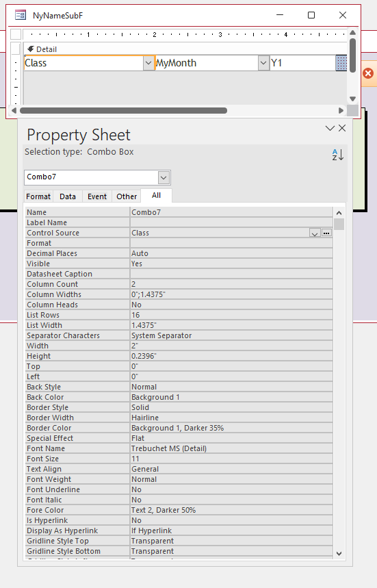Click the MyMonth combo box dropdown arrow
Viewport: 377px width, 588px height.
click(263, 63)
